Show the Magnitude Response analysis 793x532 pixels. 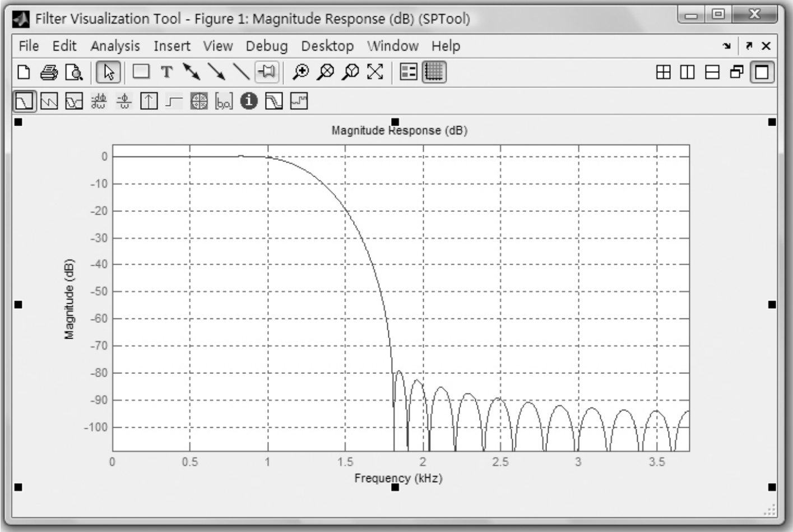click(x=24, y=101)
